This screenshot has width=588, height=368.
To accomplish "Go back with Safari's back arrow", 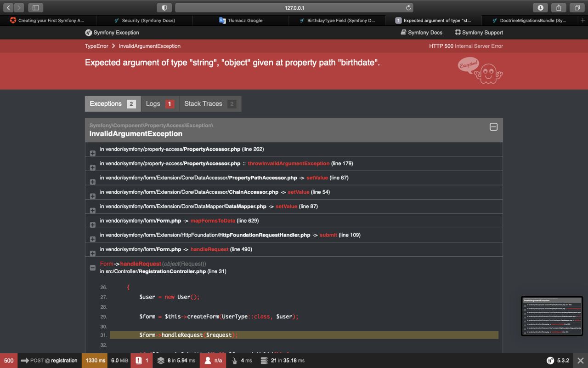I will click(x=8, y=7).
